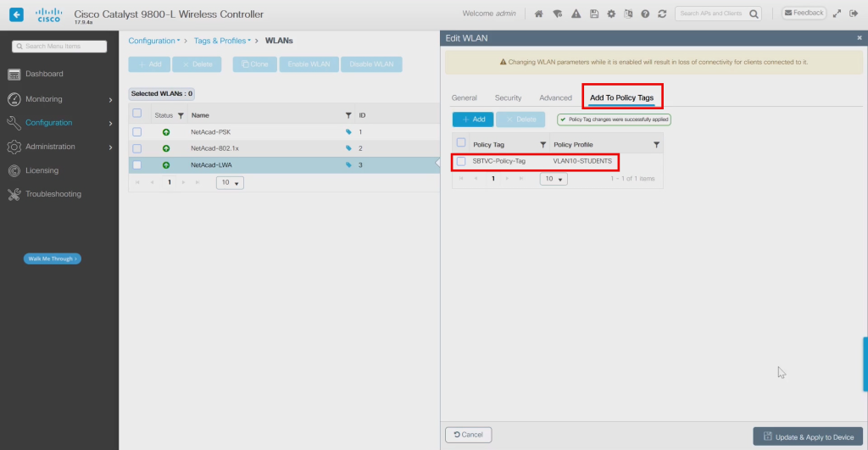Click tag icon in NetAcad-LWA row
The width and height of the screenshot is (868, 450).
coord(348,165)
